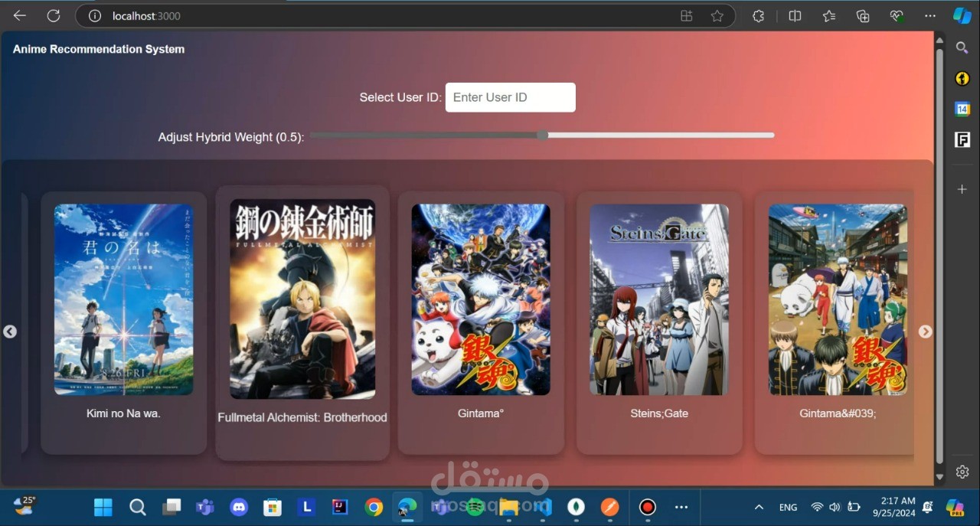This screenshot has height=526, width=980.
Task: Open Browser essentials heartbeat icon
Action: [897, 15]
